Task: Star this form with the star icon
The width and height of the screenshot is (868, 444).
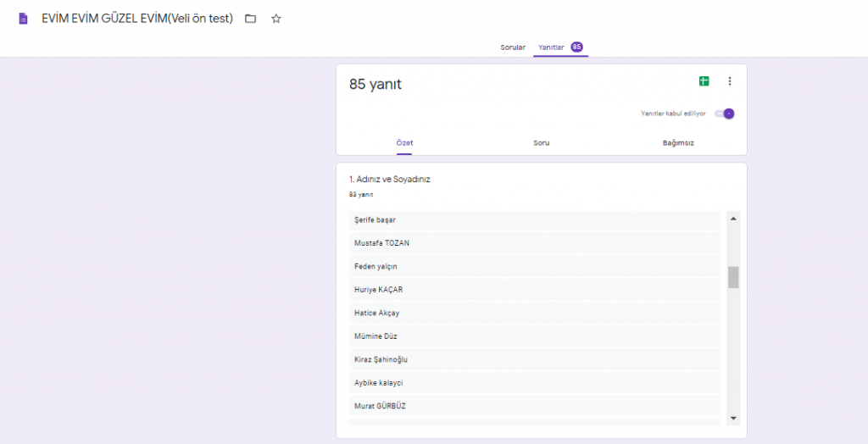Action: [x=275, y=19]
